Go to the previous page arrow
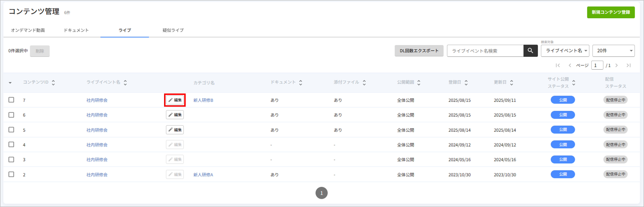644x207 pixels. [570, 65]
